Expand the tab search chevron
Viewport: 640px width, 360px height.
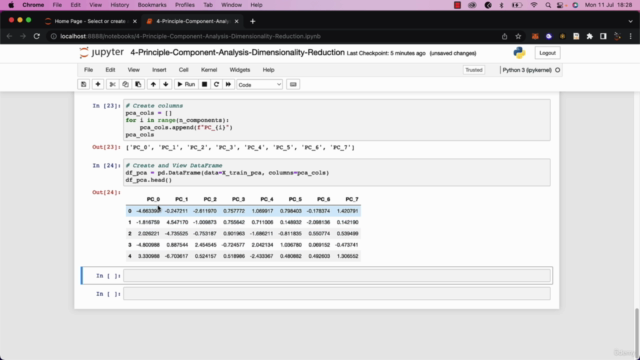tap(630, 21)
